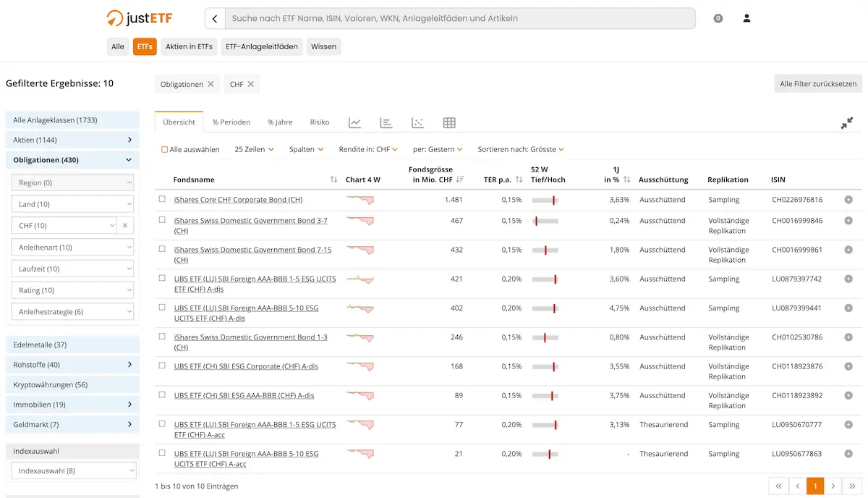Click the back arrow beside search field
868x498 pixels.
pos(215,19)
